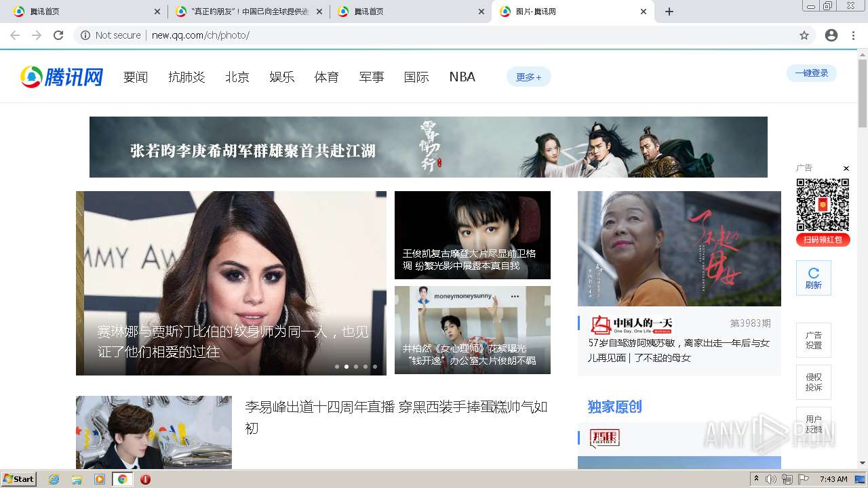The width and height of the screenshot is (868, 488).
Task: Open the NBA nav item
Action: click(462, 77)
